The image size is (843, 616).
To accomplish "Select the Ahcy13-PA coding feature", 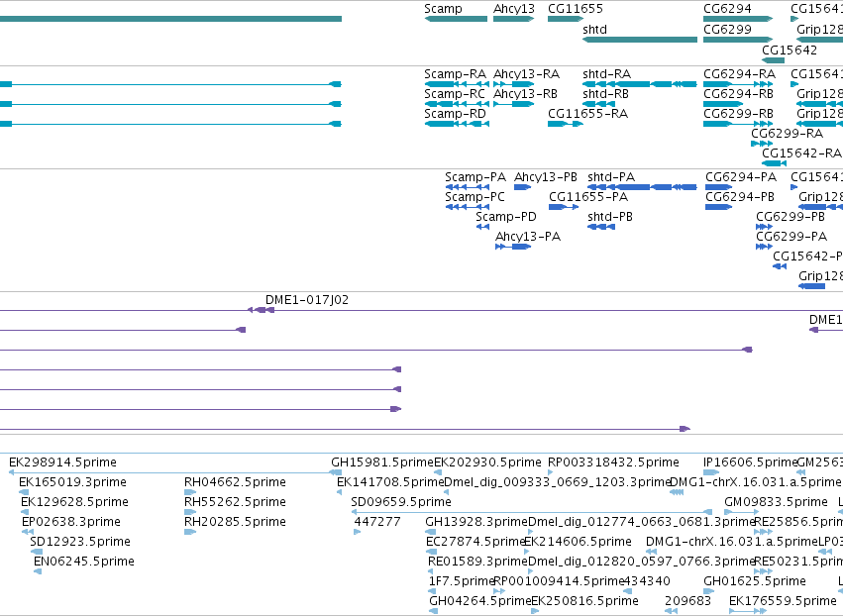I will [x=513, y=247].
